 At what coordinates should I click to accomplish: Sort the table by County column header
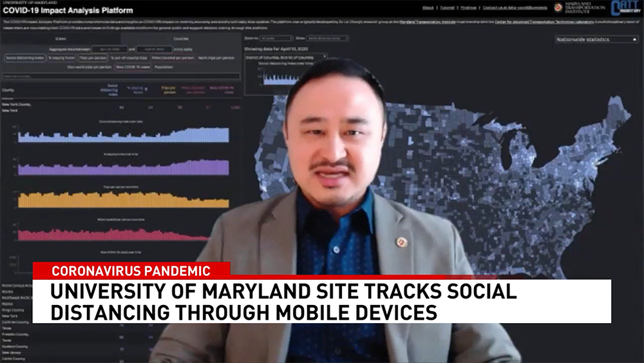8,90
